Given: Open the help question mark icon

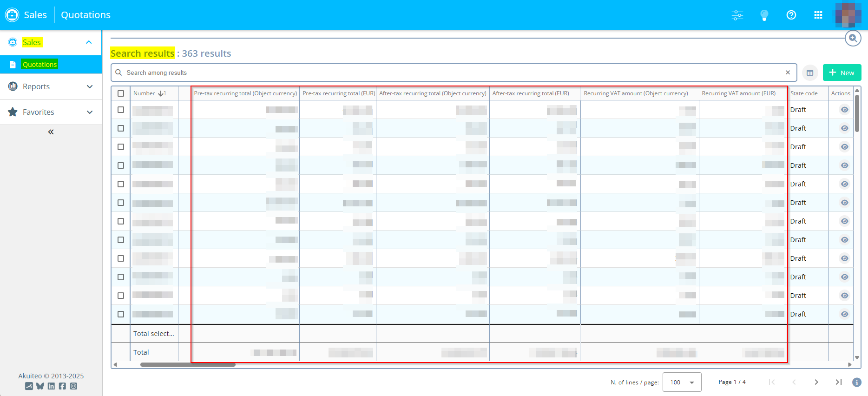Looking at the screenshot, I should pyautogui.click(x=791, y=15).
